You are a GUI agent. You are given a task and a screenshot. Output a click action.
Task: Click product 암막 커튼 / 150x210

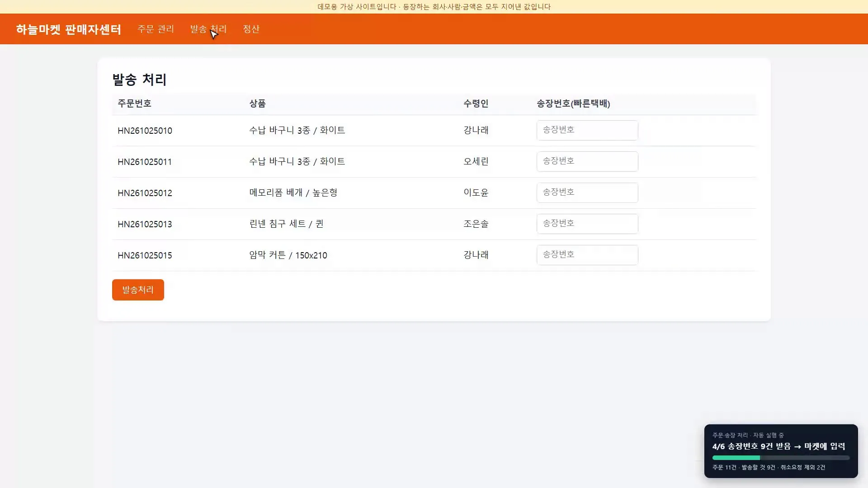pos(288,255)
